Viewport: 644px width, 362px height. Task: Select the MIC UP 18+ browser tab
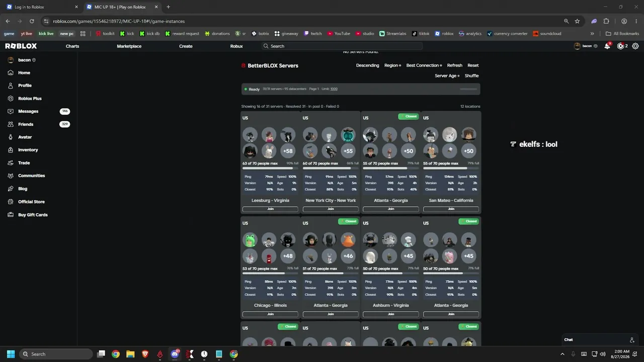(x=121, y=7)
